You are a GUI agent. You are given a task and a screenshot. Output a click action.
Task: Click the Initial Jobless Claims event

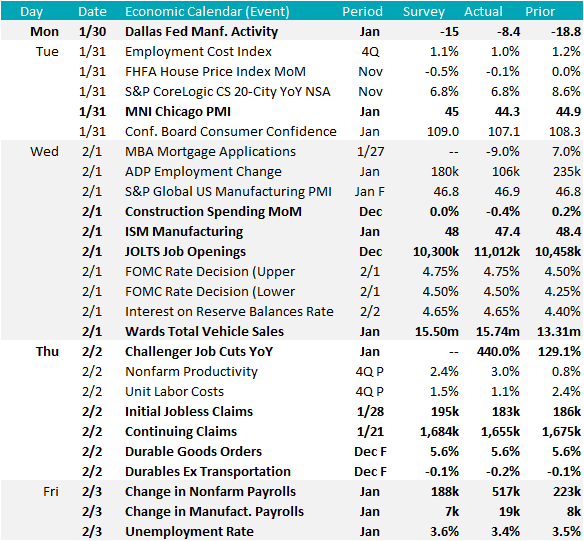[x=189, y=411]
